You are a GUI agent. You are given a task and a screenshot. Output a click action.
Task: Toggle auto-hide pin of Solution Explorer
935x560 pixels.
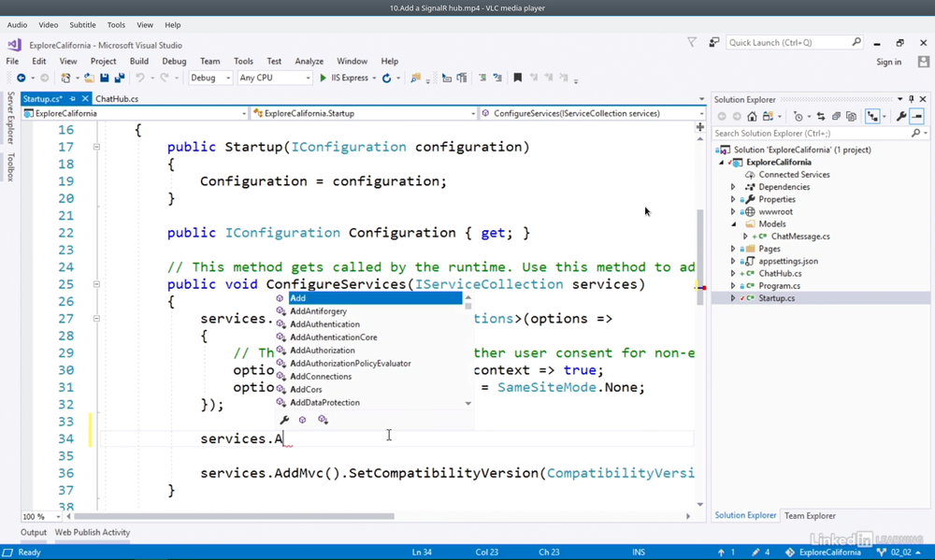click(911, 99)
